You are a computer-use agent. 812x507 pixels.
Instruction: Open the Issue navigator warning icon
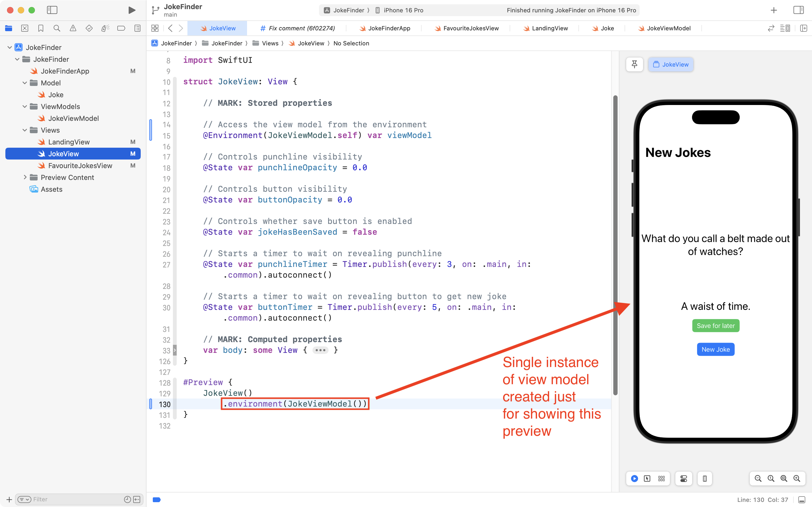73,28
